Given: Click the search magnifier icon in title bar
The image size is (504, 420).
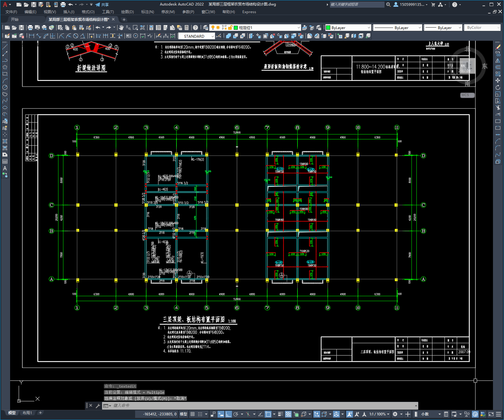Looking at the screenshot, I should 388,5.
